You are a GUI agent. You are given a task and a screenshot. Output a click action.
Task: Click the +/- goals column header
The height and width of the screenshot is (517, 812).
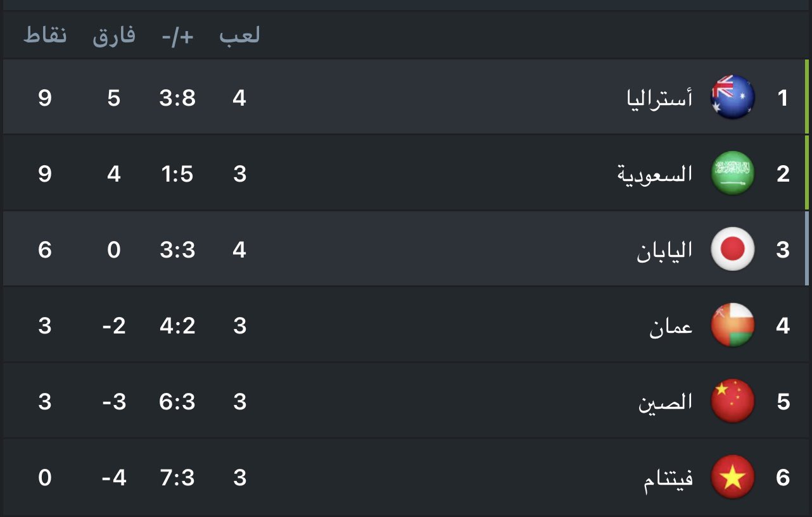pyautogui.click(x=177, y=36)
